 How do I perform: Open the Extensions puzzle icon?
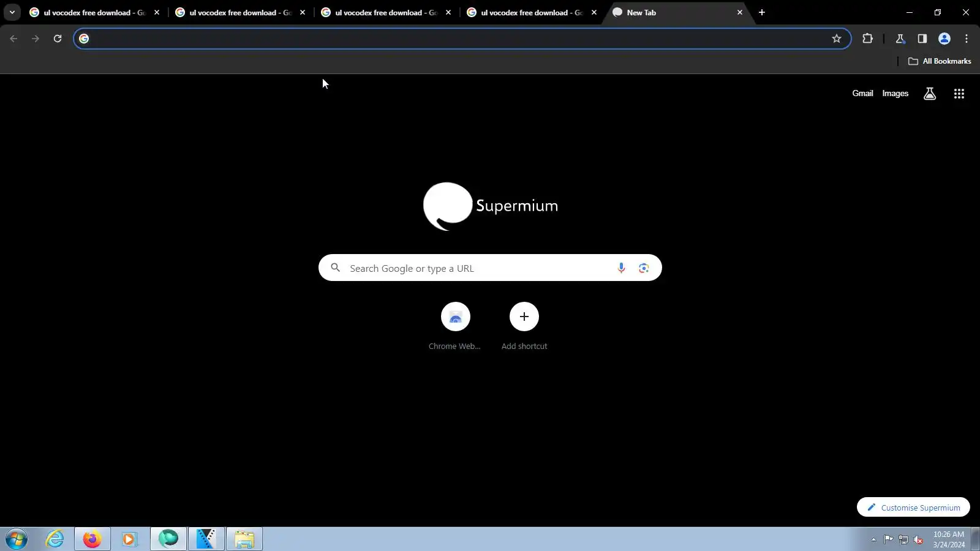click(867, 39)
